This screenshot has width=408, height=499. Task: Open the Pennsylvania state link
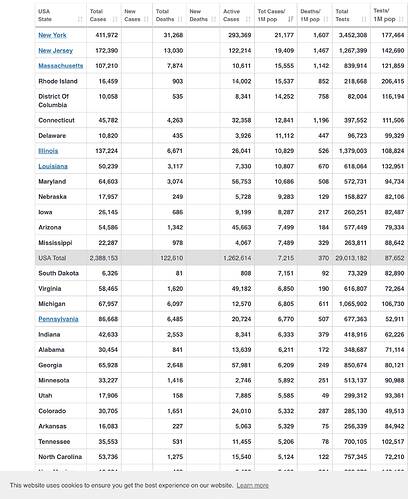point(58,319)
